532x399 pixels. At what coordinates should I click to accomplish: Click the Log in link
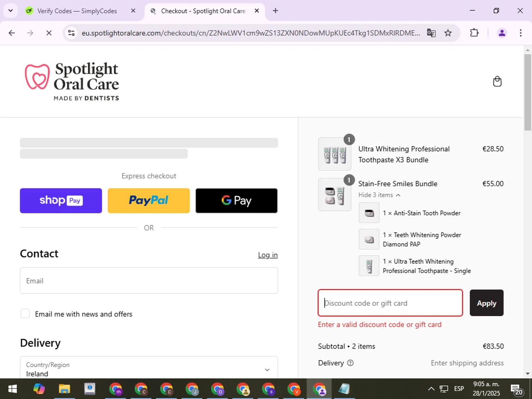tap(268, 255)
